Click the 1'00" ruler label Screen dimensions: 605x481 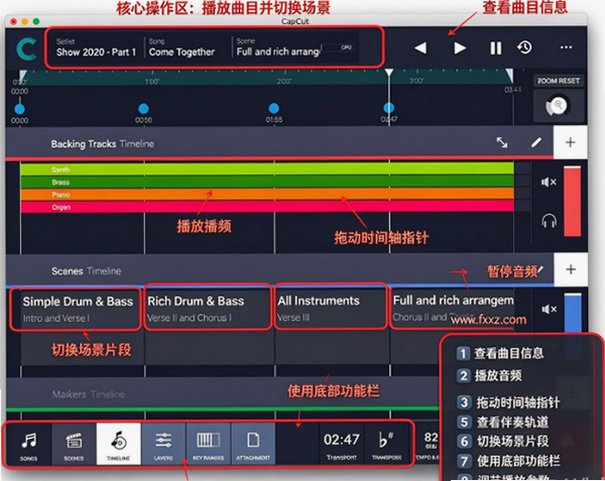[152, 81]
